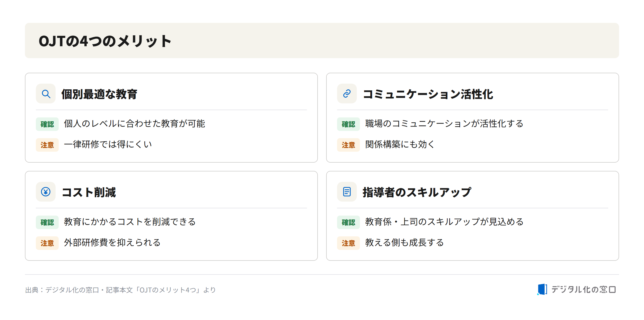This screenshot has height=320, width=644.
Task: Click the text 関係構築にも効く
Action: pyautogui.click(x=400, y=144)
